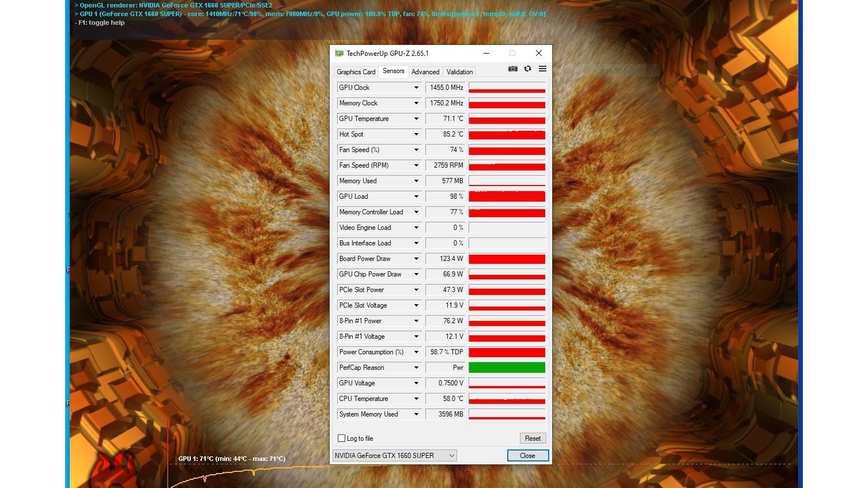
Task: Click the Reset button
Action: [x=533, y=438]
